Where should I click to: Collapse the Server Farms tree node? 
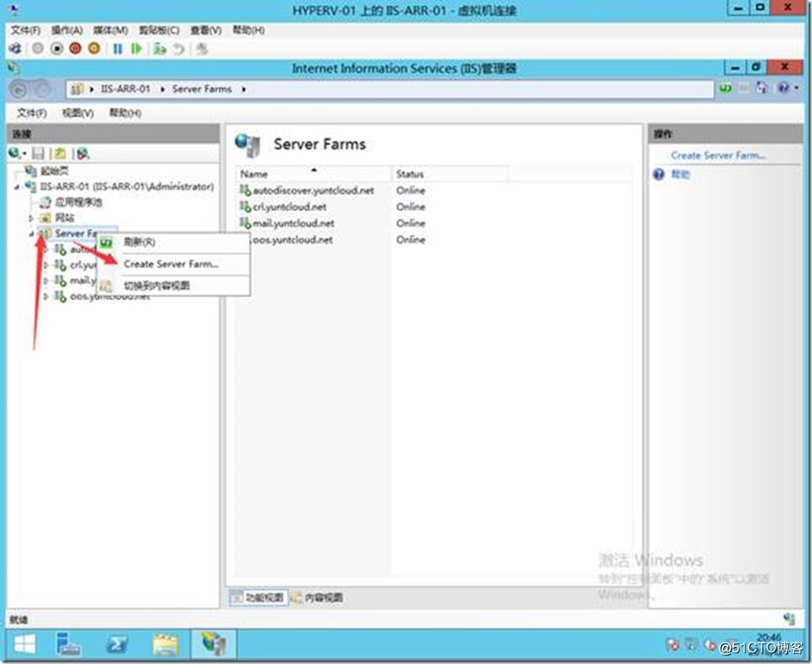click(31, 235)
